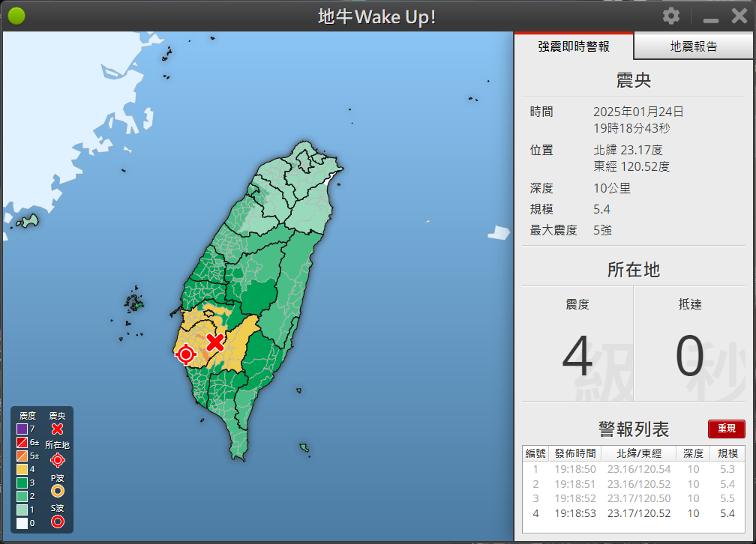Screen dimensions: 756x544
Task: Click the Penghu islands on the map
Action: coord(133,303)
